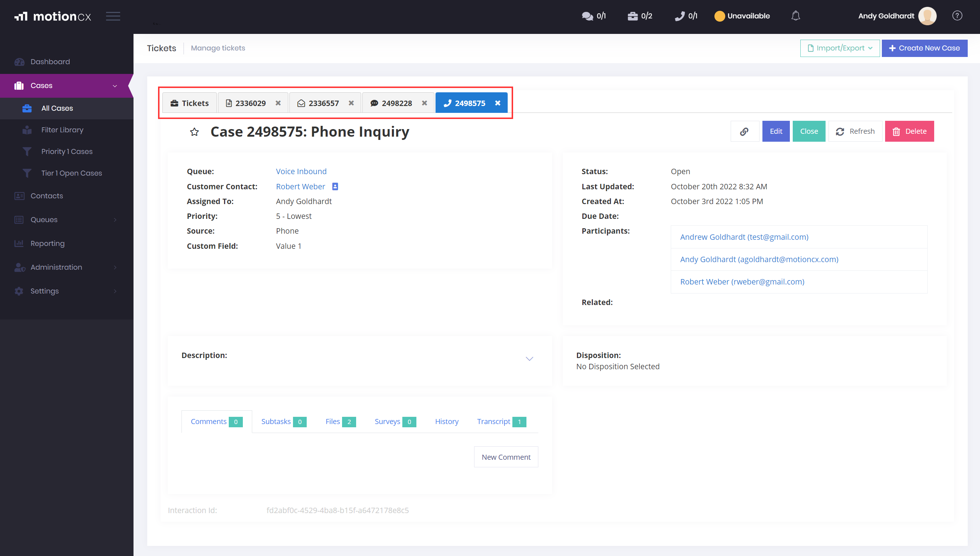Image resolution: width=980 pixels, height=556 pixels.
Task: Select the Comments tab
Action: pyautogui.click(x=216, y=422)
